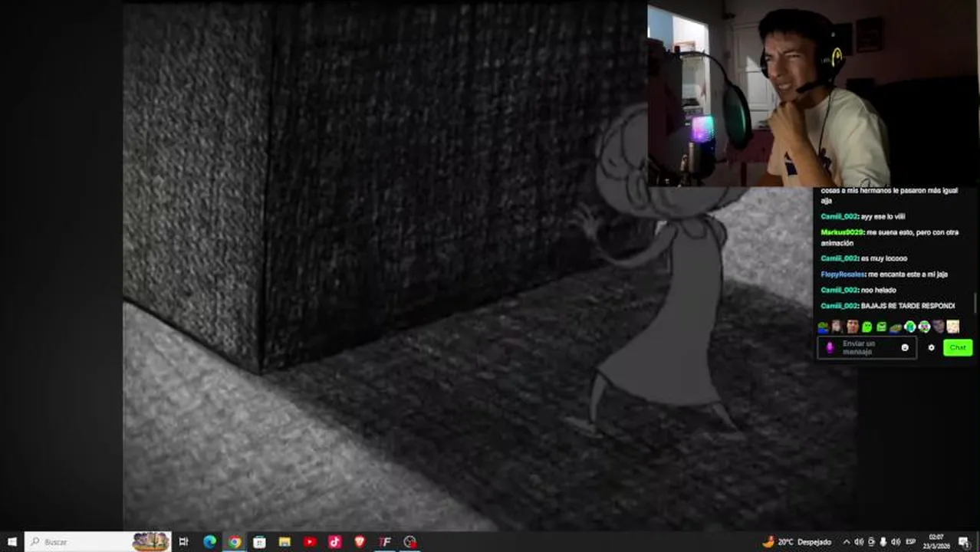Viewport: 980px width, 552px height.
Task: Open the YouTube taskbar shortcut
Action: click(x=310, y=542)
